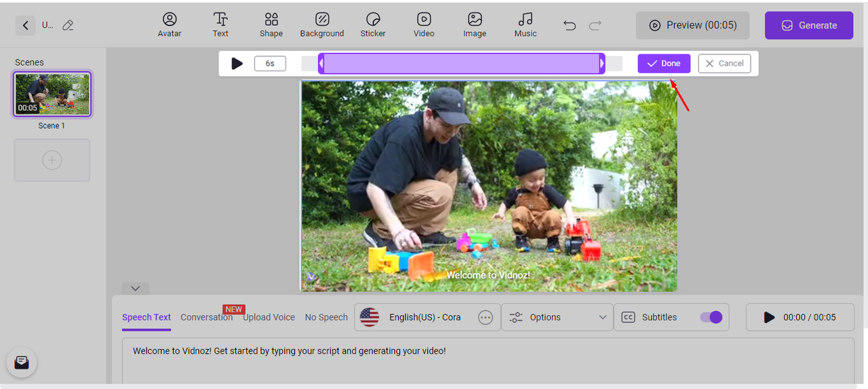The width and height of the screenshot is (868, 389).
Task: Click the 6s duration field
Action: (x=270, y=63)
